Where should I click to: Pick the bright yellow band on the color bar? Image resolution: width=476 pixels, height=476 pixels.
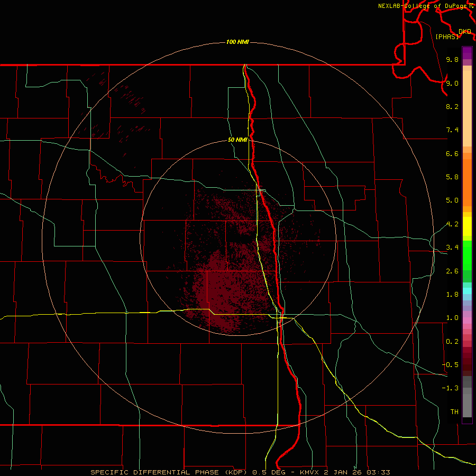[x=467, y=226]
